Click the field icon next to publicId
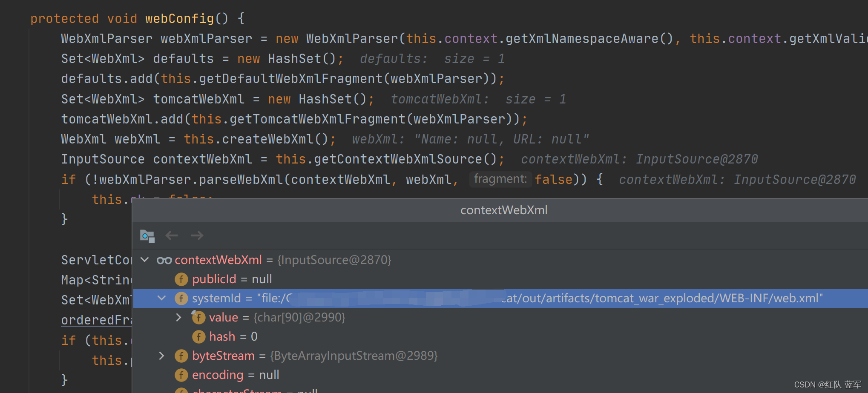 [x=181, y=279]
